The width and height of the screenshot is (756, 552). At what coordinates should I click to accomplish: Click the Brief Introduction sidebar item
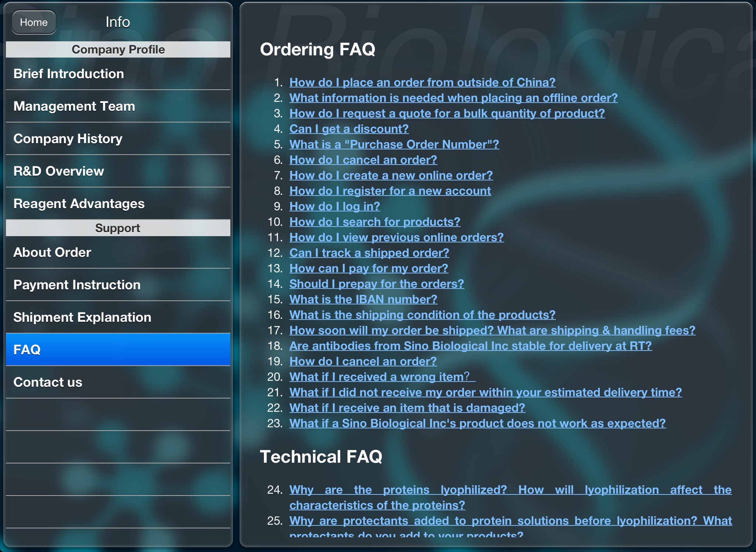[x=117, y=74]
